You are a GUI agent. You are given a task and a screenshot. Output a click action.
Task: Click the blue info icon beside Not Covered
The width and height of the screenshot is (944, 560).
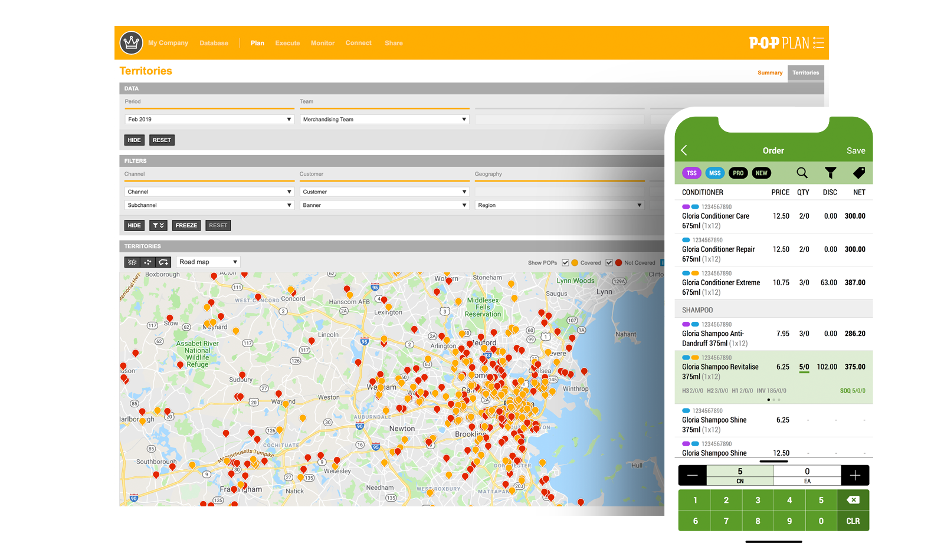point(662,262)
